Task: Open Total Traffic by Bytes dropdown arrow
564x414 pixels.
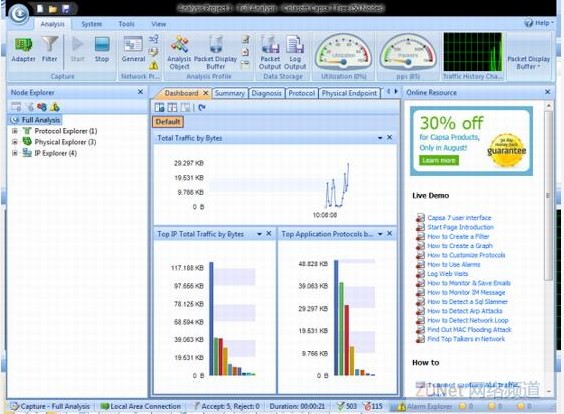Action: click(380, 138)
